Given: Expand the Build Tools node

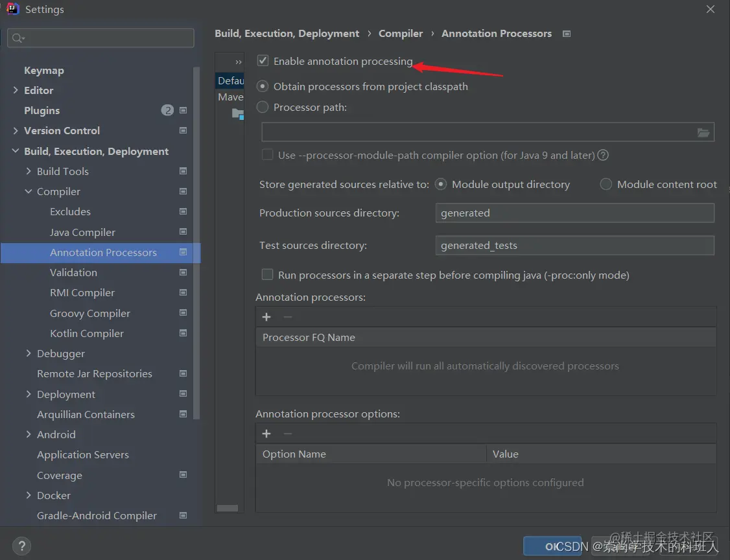Looking at the screenshot, I should [x=29, y=171].
